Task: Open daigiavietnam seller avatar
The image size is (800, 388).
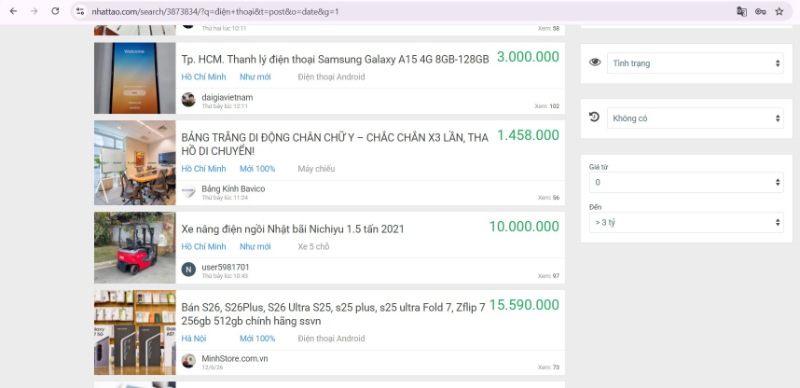Action: [x=188, y=100]
